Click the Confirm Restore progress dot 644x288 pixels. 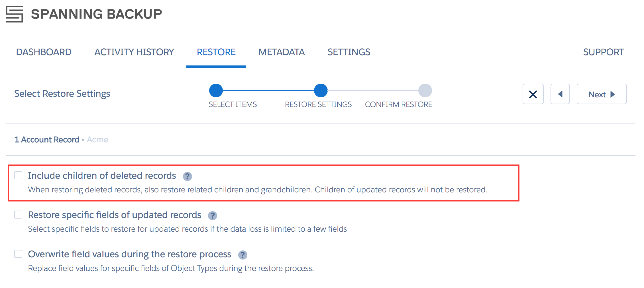(425, 90)
